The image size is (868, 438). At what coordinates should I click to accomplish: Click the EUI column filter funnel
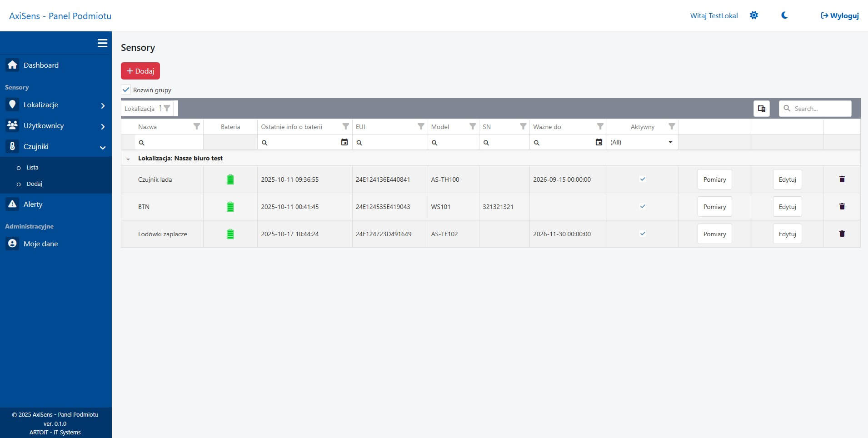[x=421, y=127]
